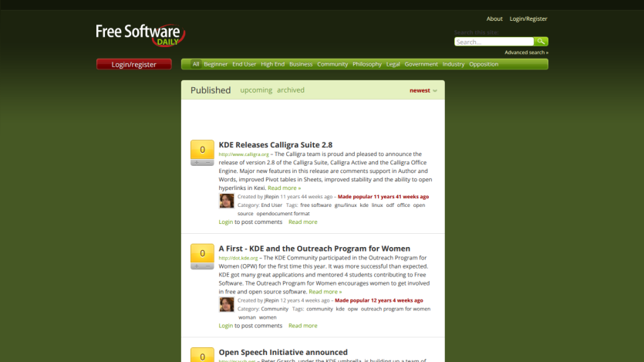
Task: Select the Industry category
Action: (453, 64)
